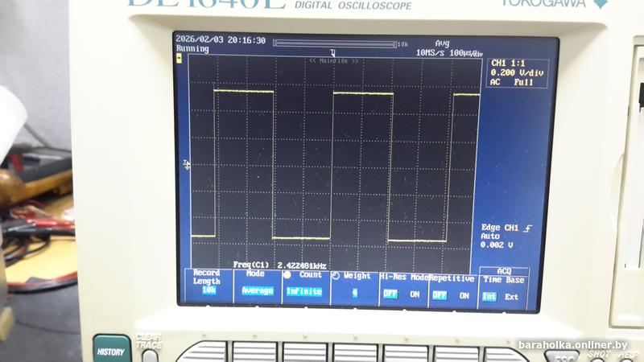
Task: Push the round CLEAR TRACE button
Action: click(150, 356)
